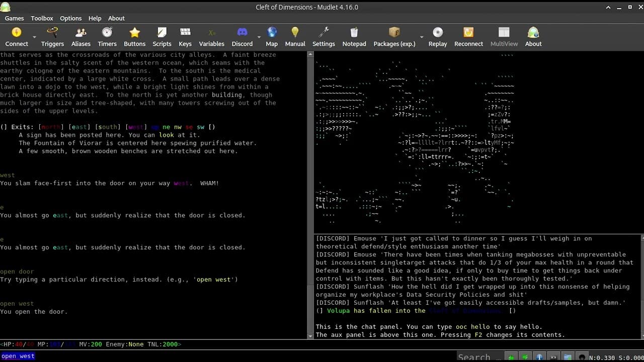Expand the Packages (exp.) dropdown arrow
Viewport: 644px width, 362px height.
(422, 38)
